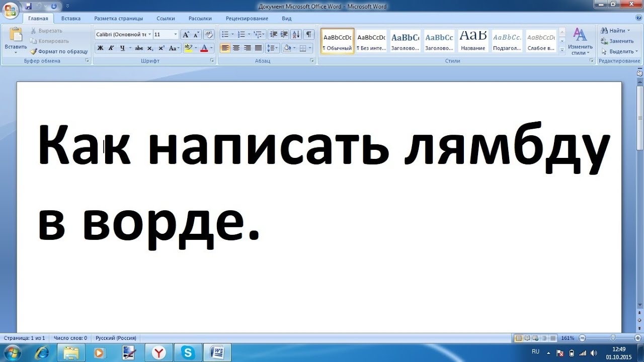Click the multilevel list icon

(257, 34)
